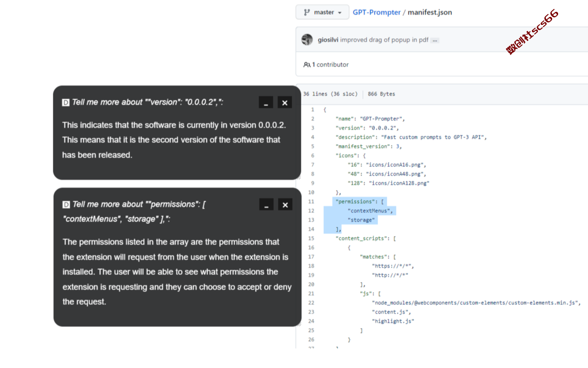This screenshot has width=588, height=368.
Task: Open the 'improved drag of popup in pdf' commit message
Action: click(384, 40)
